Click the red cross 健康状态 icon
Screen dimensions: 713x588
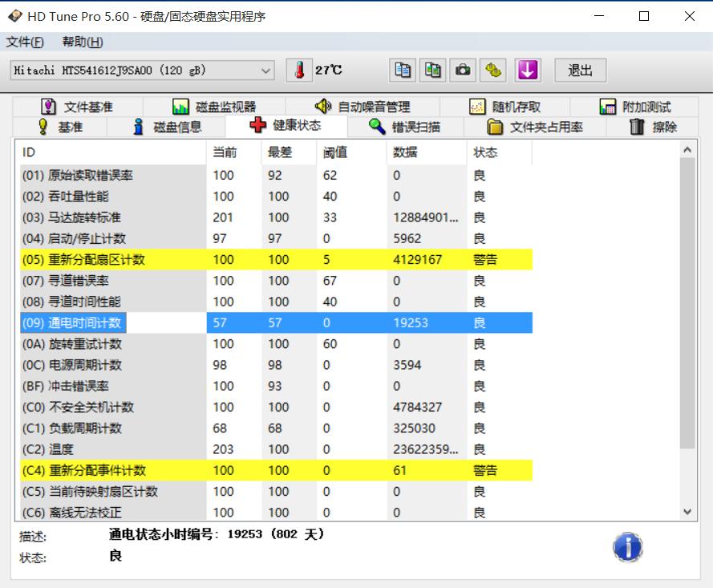255,125
